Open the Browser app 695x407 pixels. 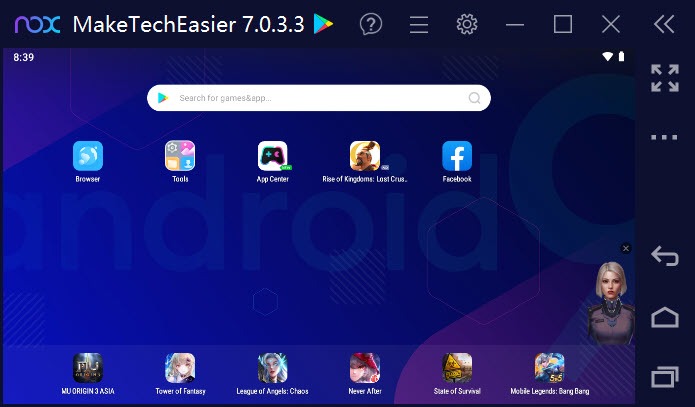[88, 156]
